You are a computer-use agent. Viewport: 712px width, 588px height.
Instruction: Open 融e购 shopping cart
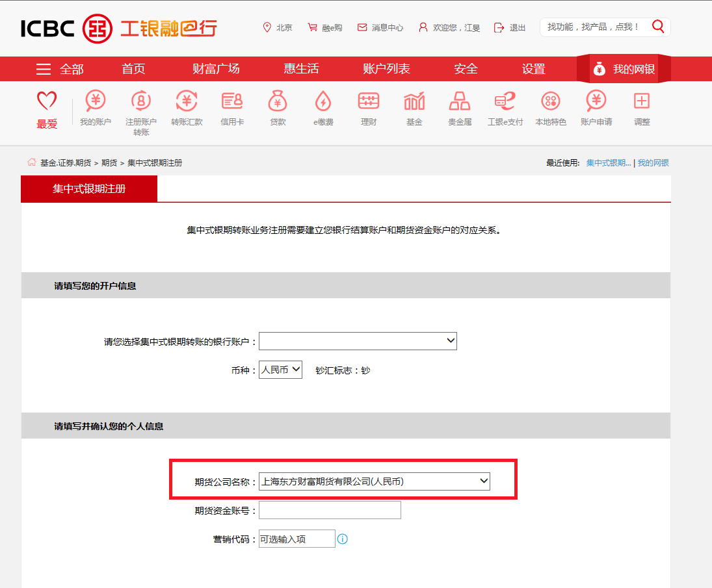click(312, 27)
